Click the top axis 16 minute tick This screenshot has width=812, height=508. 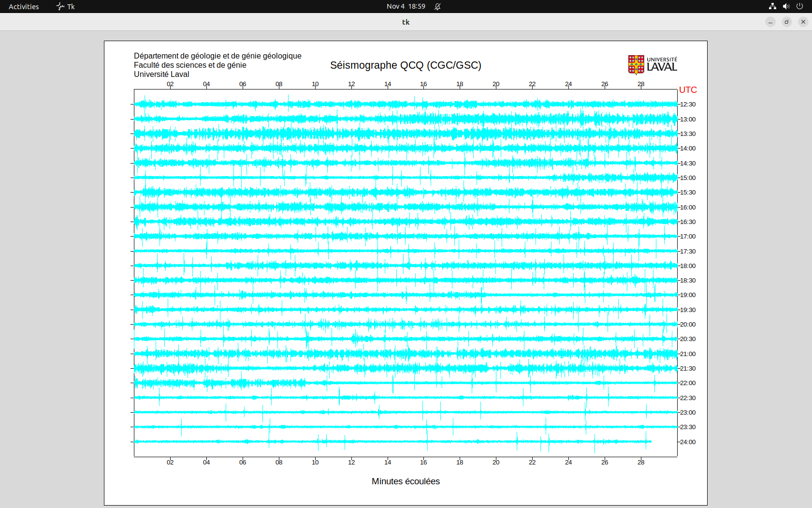click(x=423, y=84)
